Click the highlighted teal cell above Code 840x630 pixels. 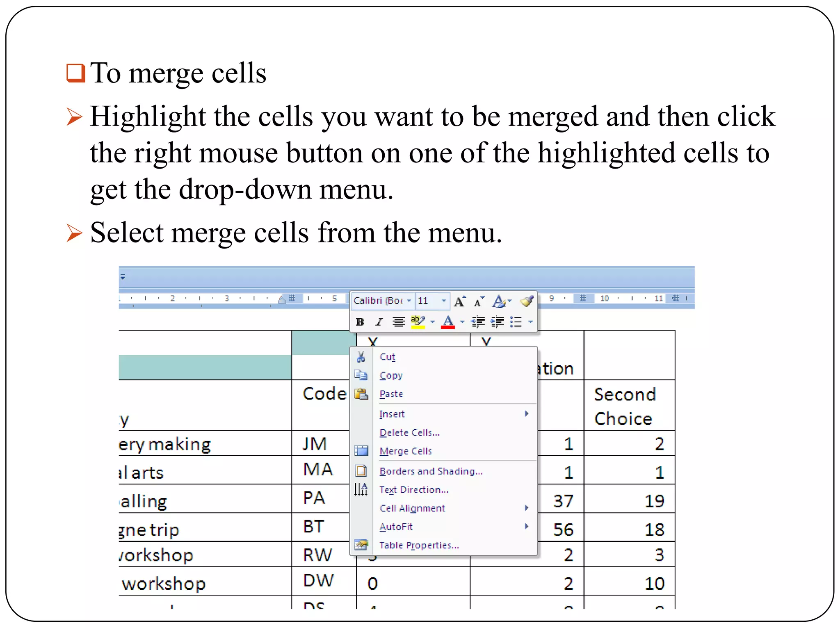tap(324, 343)
